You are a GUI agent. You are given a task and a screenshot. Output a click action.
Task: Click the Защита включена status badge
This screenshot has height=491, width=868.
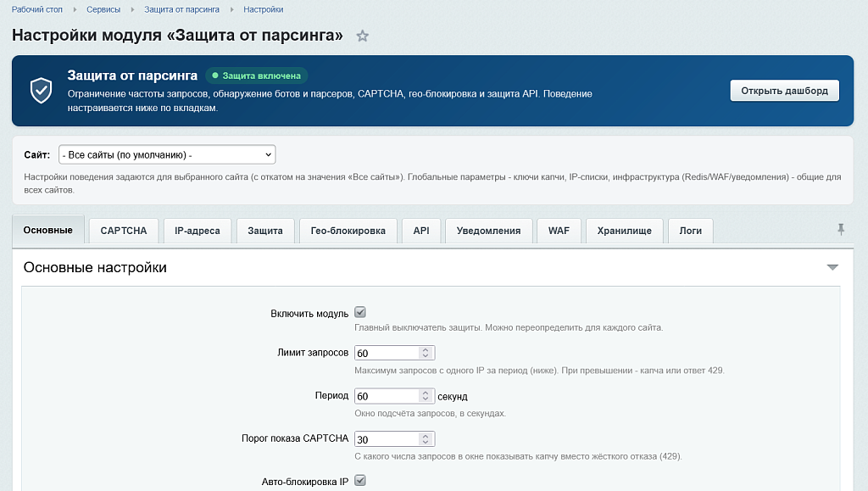pos(257,75)
